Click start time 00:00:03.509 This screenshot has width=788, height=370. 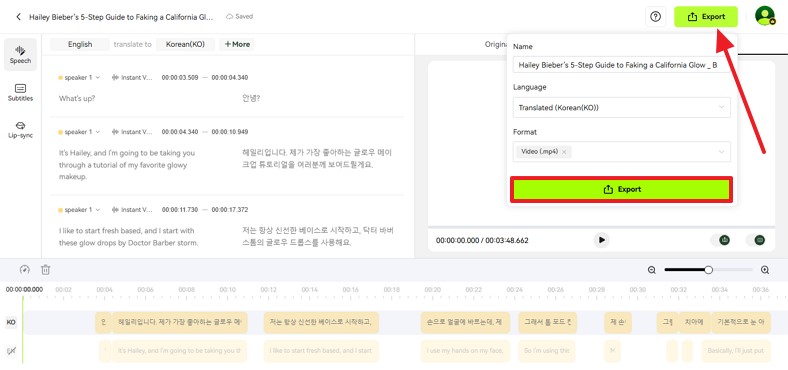[x=180, y=77]
